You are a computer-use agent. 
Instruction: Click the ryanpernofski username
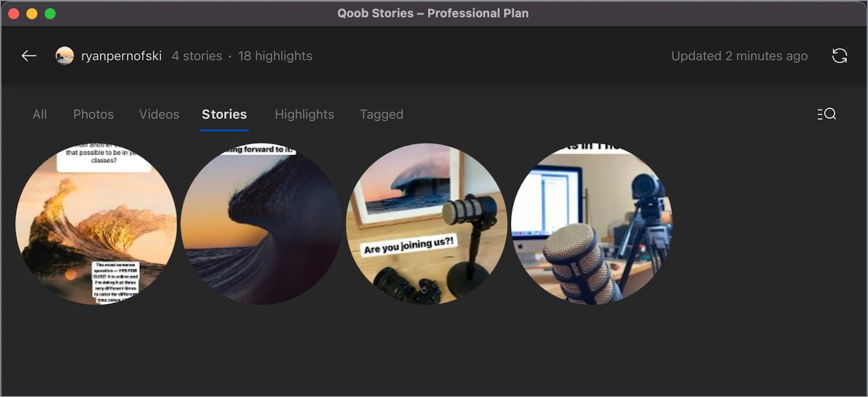coord(122,56)
